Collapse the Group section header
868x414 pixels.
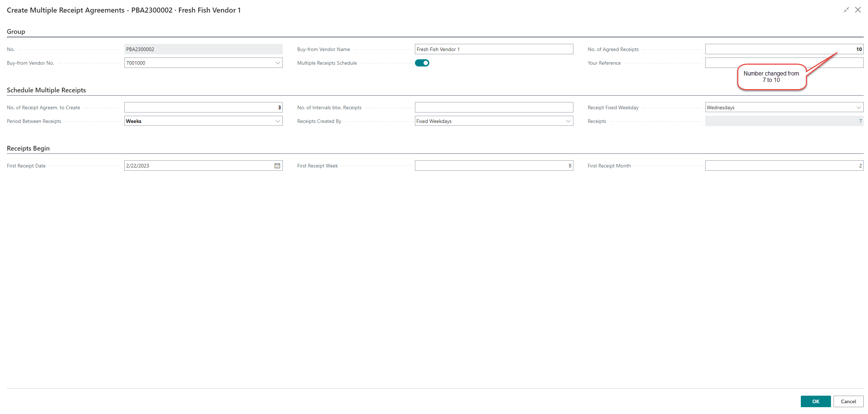pyautogui.click(x=16, y=32)
